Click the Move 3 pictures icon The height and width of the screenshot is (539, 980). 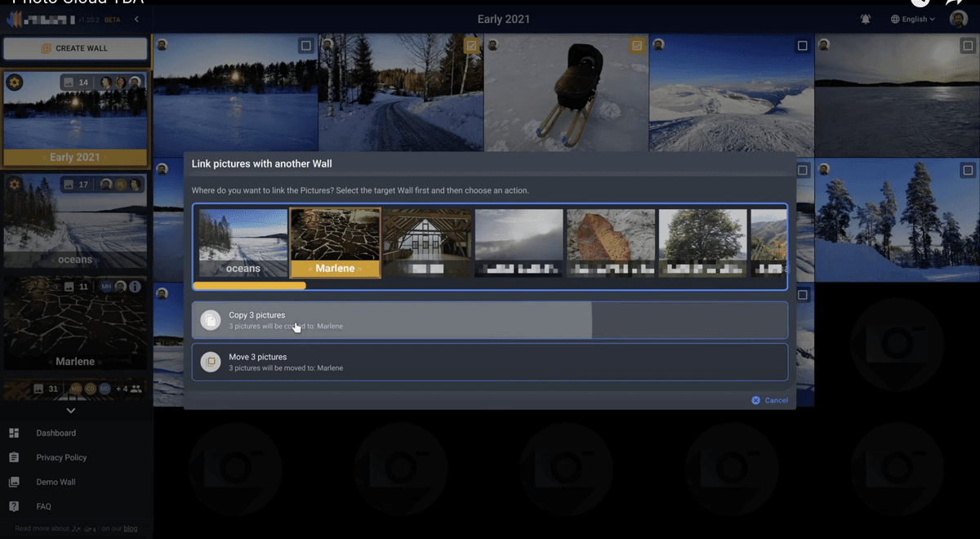tap(211, 362)
